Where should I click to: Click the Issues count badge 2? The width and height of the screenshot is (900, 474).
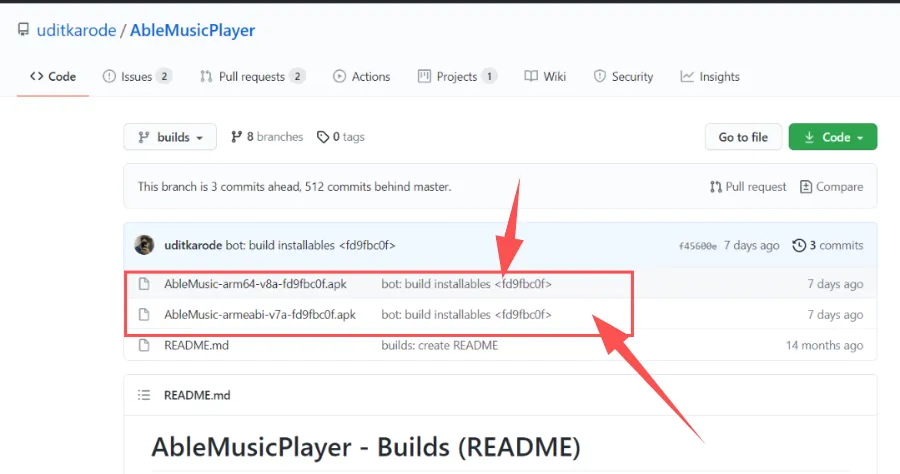[x=164, y=76]
